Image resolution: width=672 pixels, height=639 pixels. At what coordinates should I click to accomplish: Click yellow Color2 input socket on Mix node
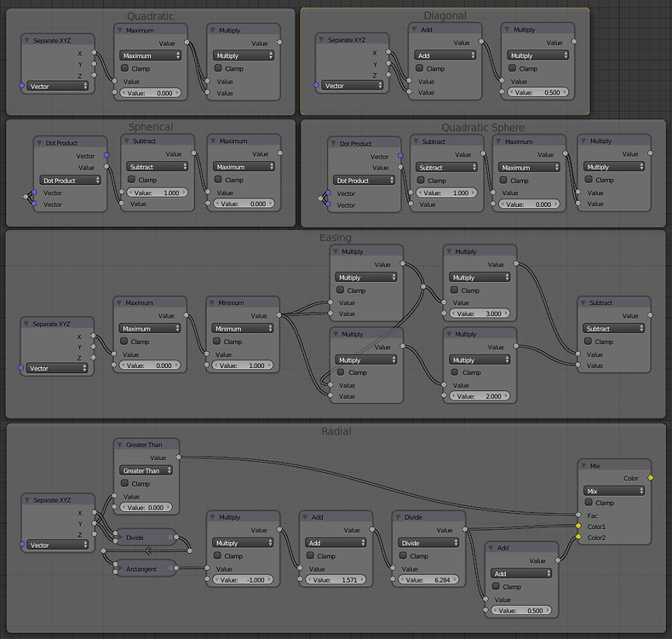point(578,537)
